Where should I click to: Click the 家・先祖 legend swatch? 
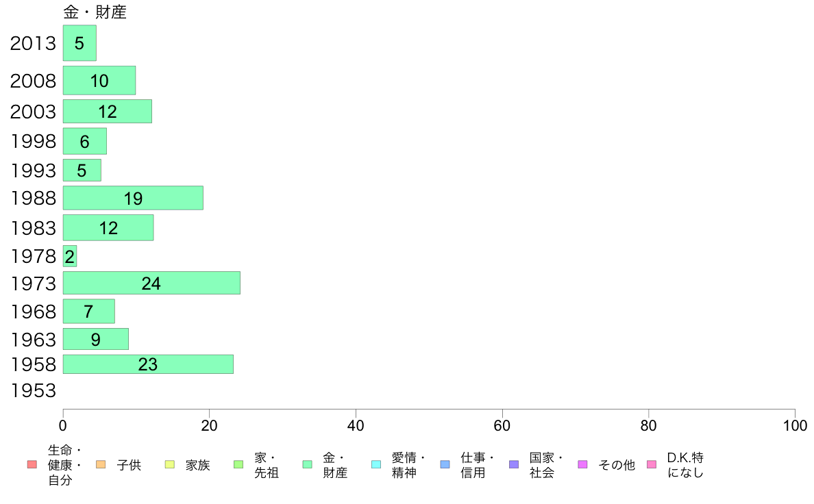(x=238, y=464)
